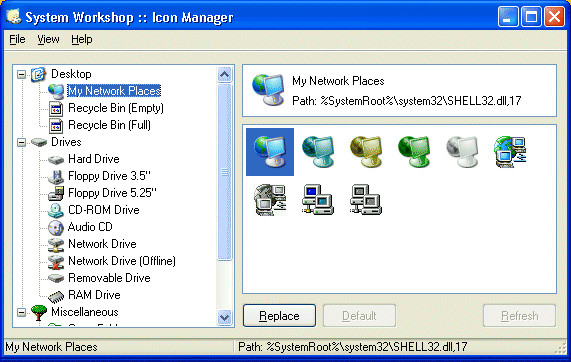The width and height of the screenshot is (571, 362).
Task: Click the Refresh button
Action: coord(519,316)
